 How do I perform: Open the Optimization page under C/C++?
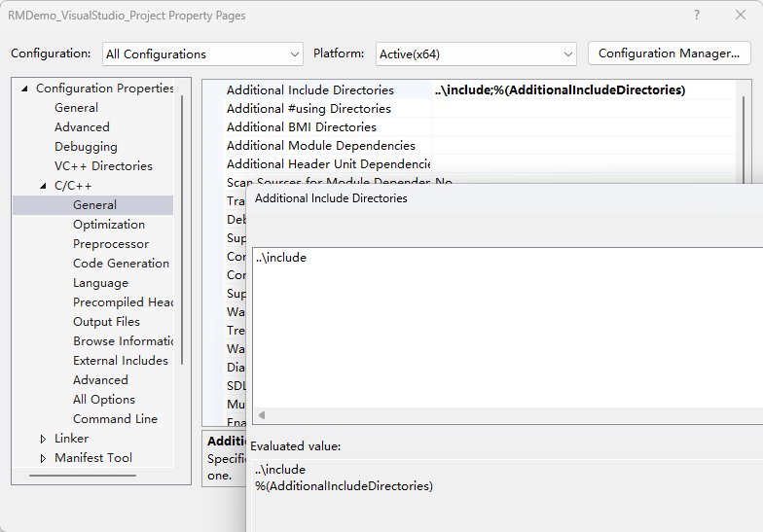[108, 225]
